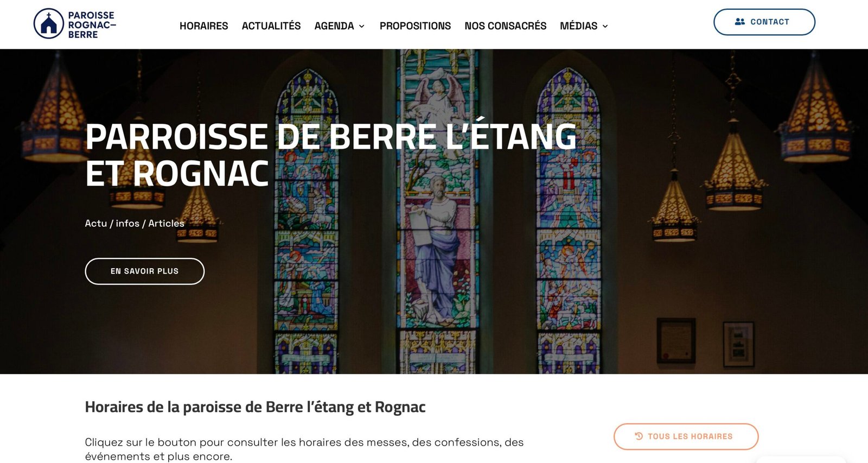Click the church logo icon

pyautogui.click(x=49, y=24)
